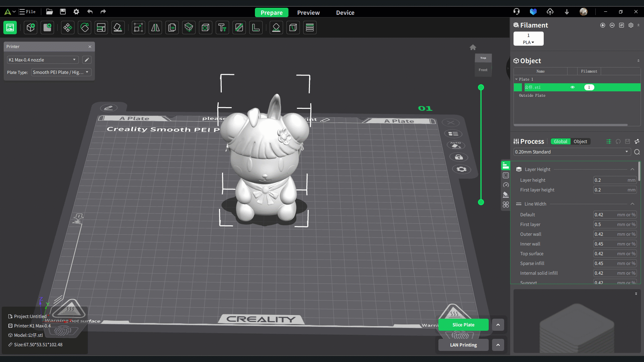Viewport: 644px width, 362px height.
Task: Click the download arrow icon
Action: [567, 12]
